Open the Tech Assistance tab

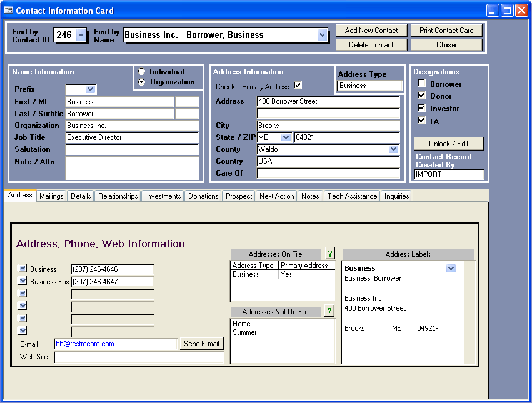pyautogui.click(x=353, y=196)
